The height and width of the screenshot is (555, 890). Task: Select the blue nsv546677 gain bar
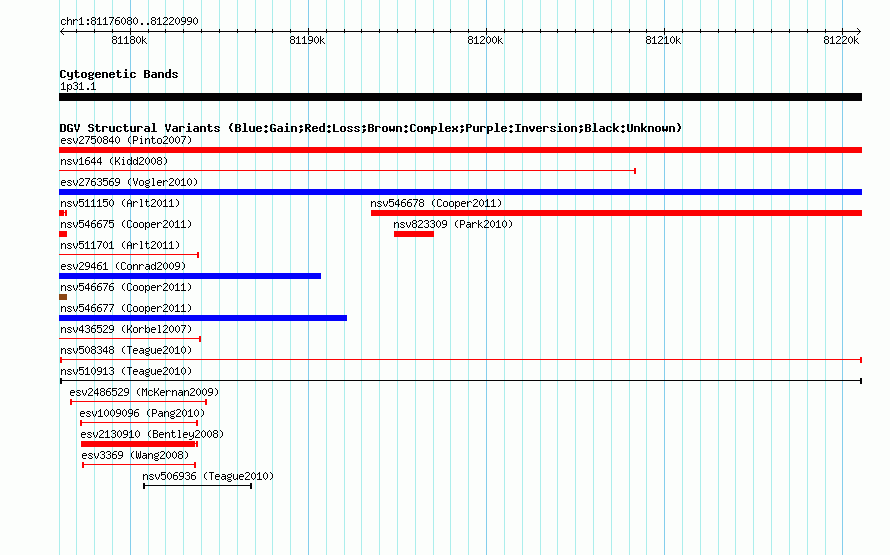pos(203,318)
